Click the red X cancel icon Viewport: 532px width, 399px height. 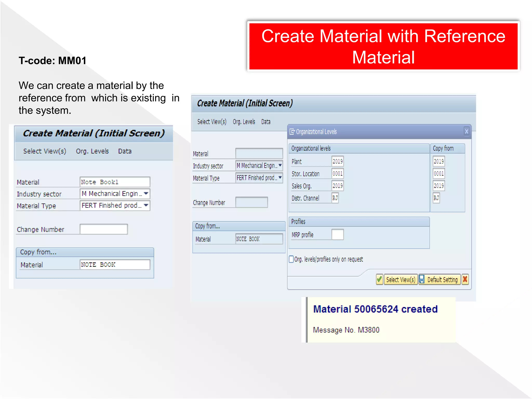point(465,280)
